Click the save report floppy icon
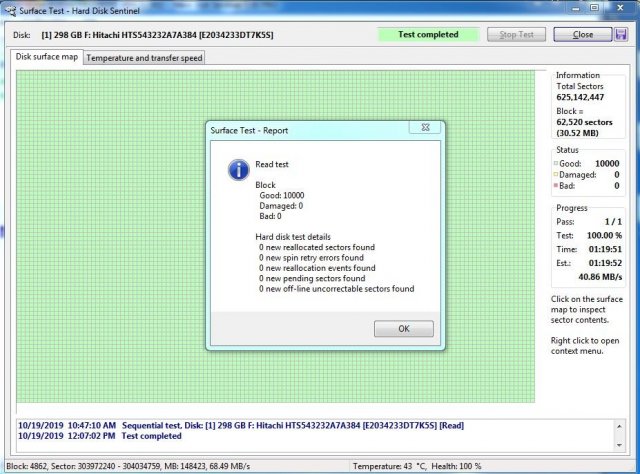Screen dimensions: 640x474 pyautogui.click(x=621, y=34)
